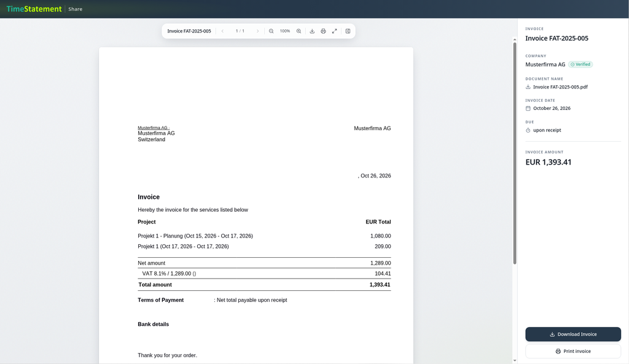
Task: Click Thank you for your order text
Action: click(x=167, y=355)
